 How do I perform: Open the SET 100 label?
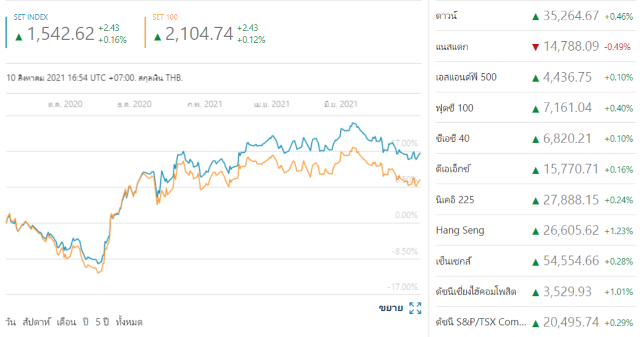click(x=165, y=17)
